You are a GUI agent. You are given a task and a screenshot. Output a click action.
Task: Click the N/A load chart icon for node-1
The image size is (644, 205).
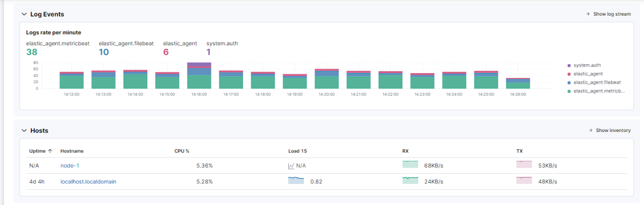(291, 166)
